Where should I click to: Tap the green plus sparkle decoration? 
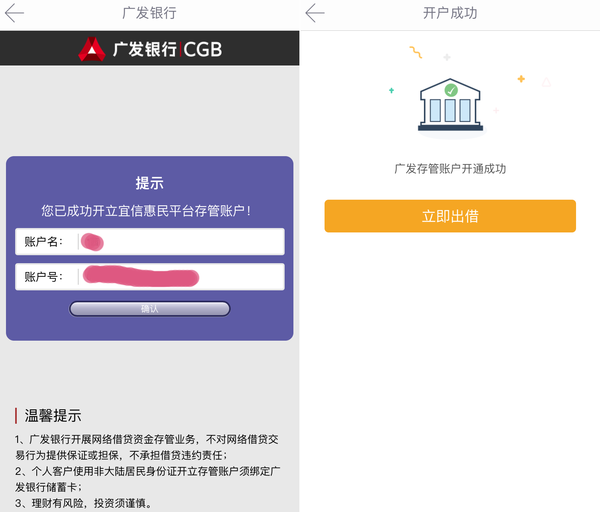click(x=391, y=90)
